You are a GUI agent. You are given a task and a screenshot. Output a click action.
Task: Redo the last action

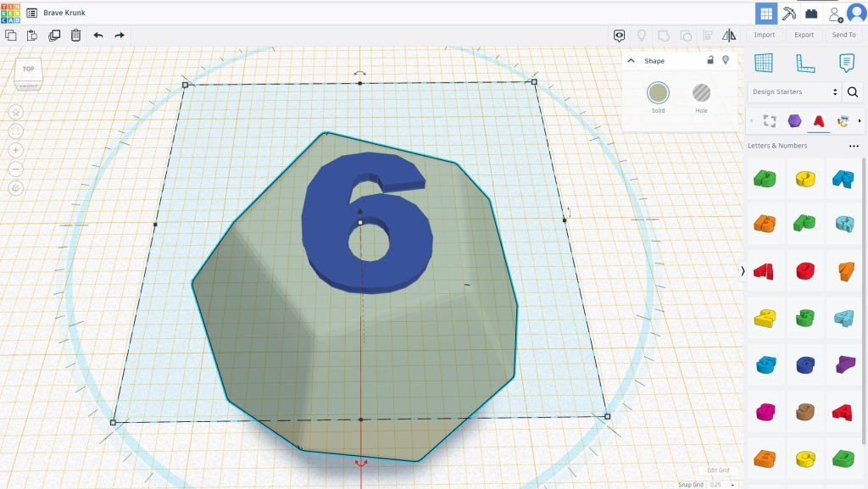pos(120,36)
